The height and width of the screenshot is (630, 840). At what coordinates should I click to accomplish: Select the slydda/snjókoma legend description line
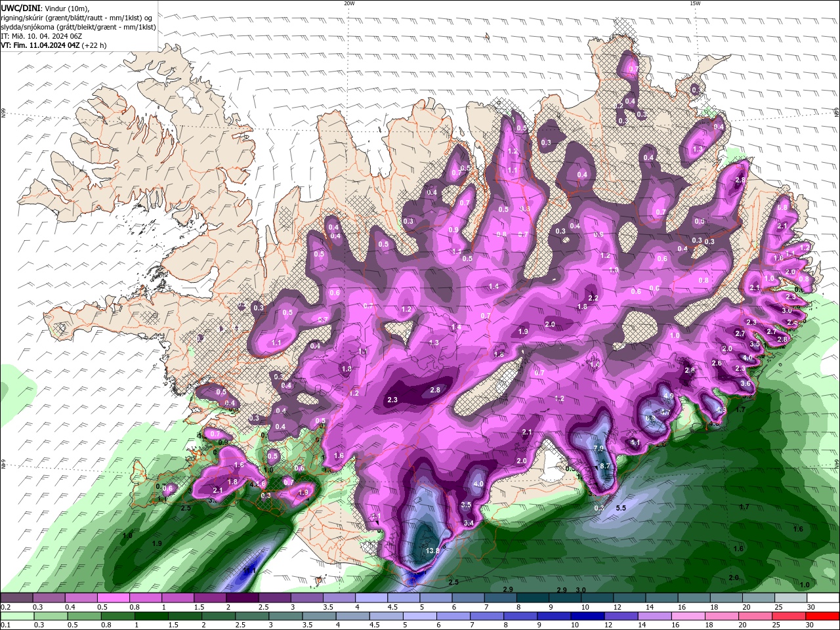point(78,27)
